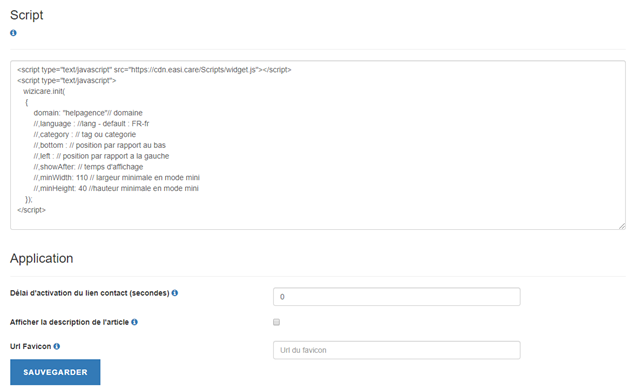The width and height of the screenshot is (629, 390).
Task: Click the widget.js script src line
Action: [x=154, y=69]
